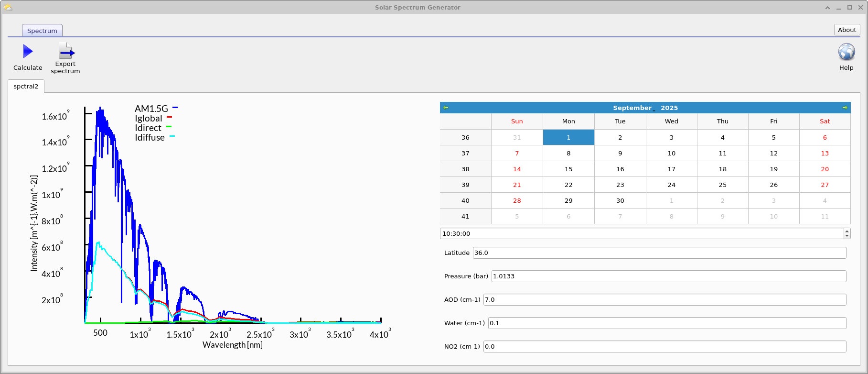The width and height of the screenshot is (868, 374).
Task: Increase the time using the up stepper
Action: tap(847, 231)
